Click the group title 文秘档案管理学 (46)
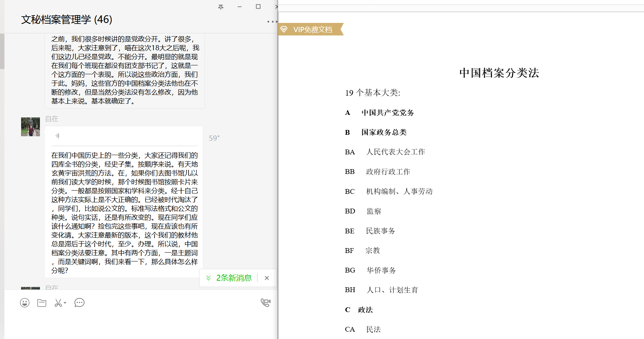 click(x=67, y=20)
